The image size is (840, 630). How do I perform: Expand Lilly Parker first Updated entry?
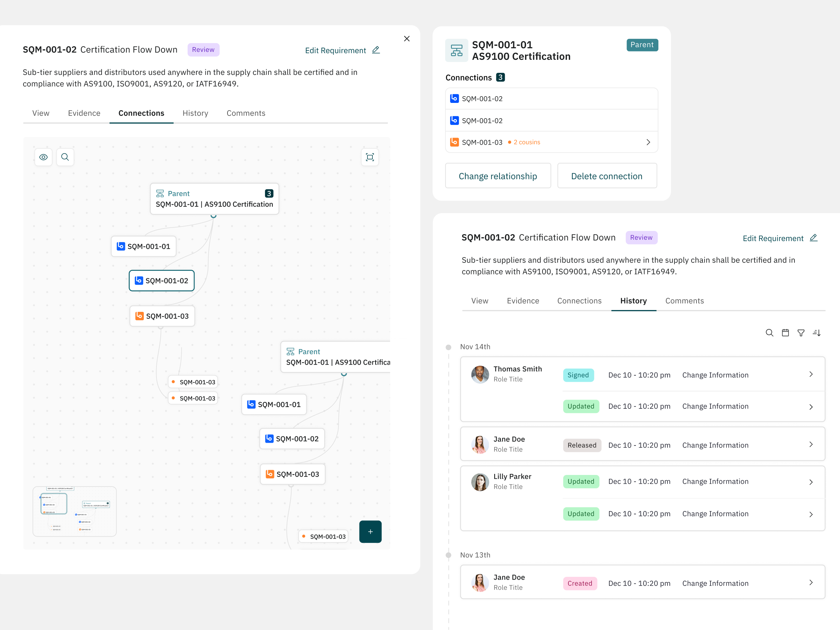(x=811, y=482)
